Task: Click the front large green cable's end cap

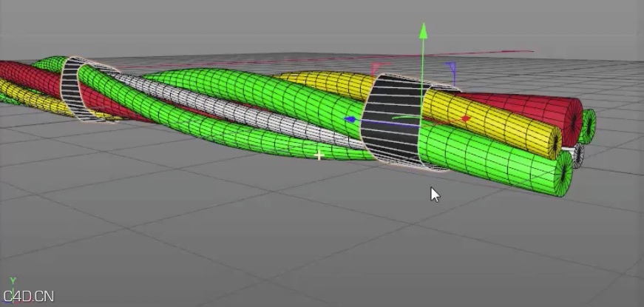Action: [x=565, y=174]
